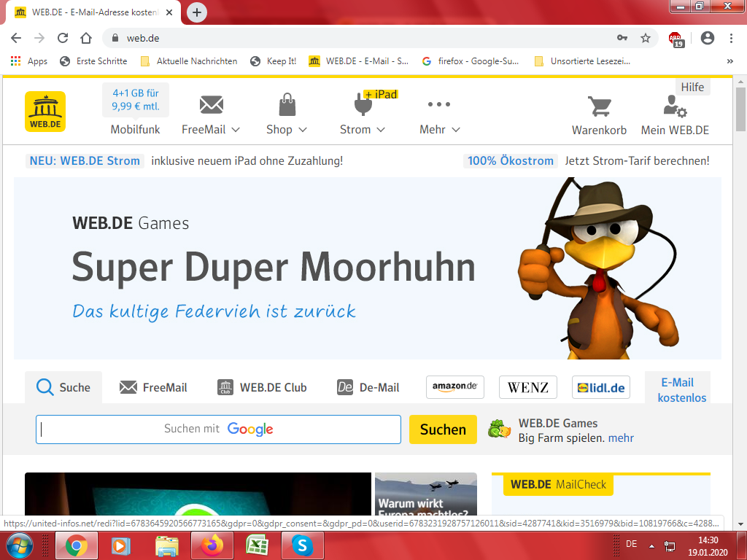Click the browser forward arrow
Screen dimensions: 747x560
coord(39,38)
